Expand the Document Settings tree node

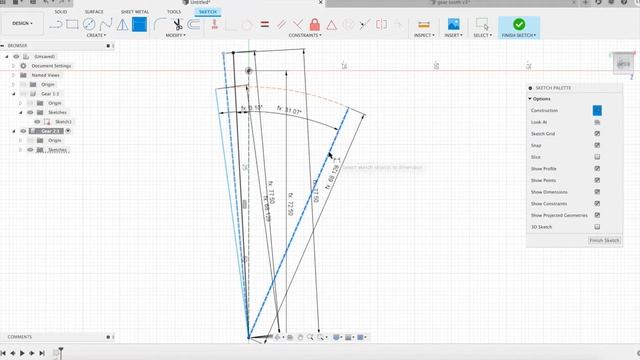point(13,66)
